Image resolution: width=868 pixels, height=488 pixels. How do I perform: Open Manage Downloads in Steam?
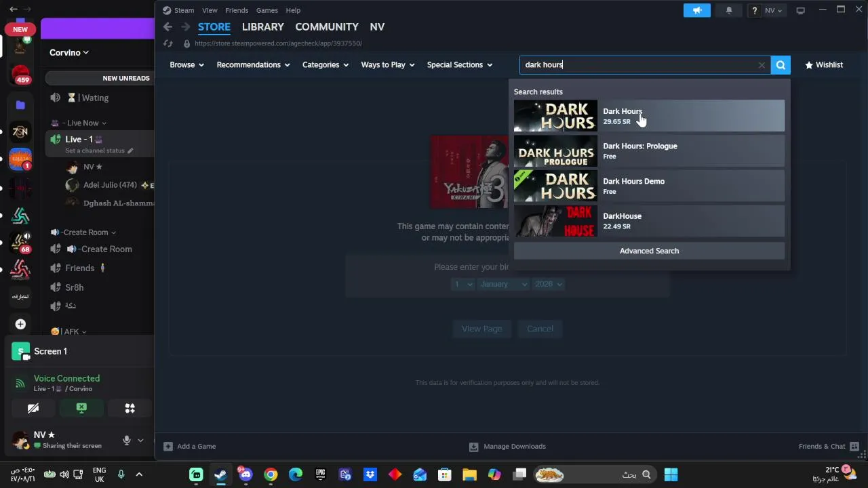[x=507, y=446]
